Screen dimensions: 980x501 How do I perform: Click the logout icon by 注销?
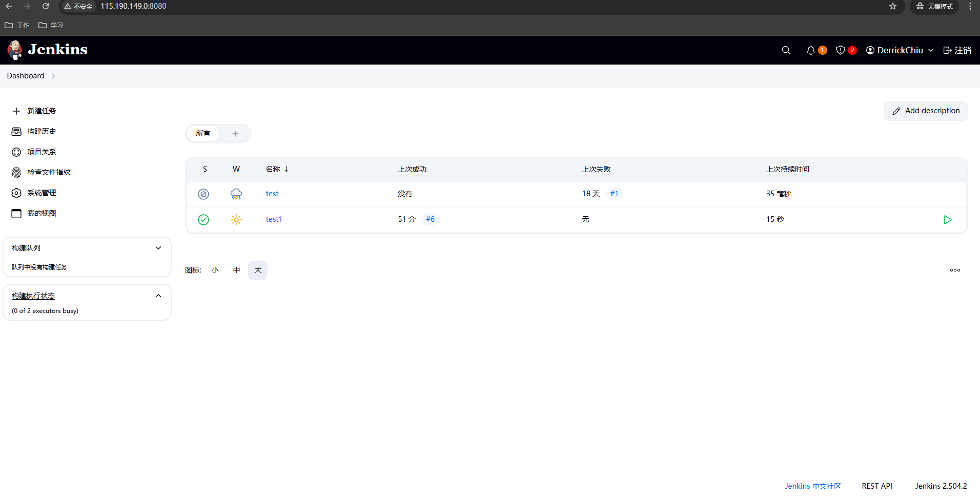pyautogui.click(x=948, y=50)
